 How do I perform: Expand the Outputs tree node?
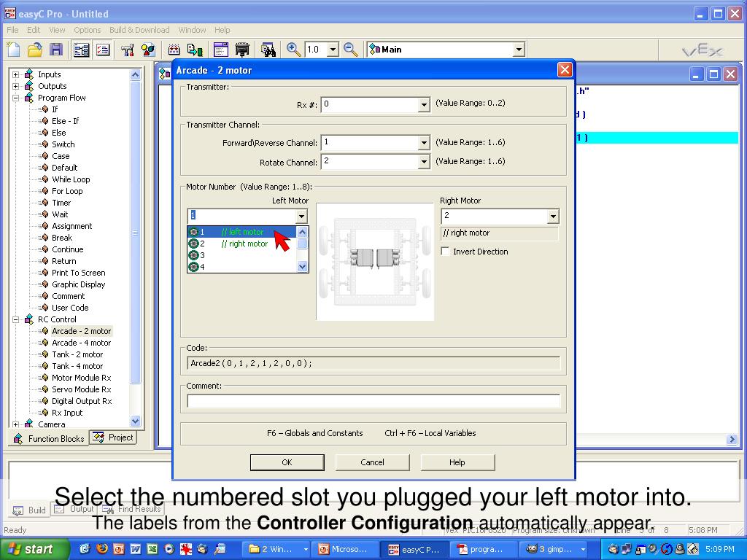tap(16, 86)
